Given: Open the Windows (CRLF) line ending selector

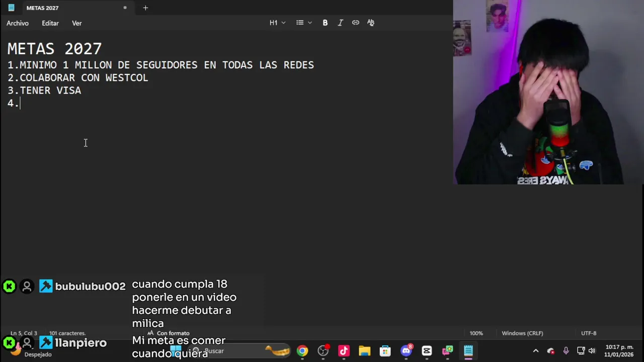Looking at the screenshot, I should coord(522,333).
